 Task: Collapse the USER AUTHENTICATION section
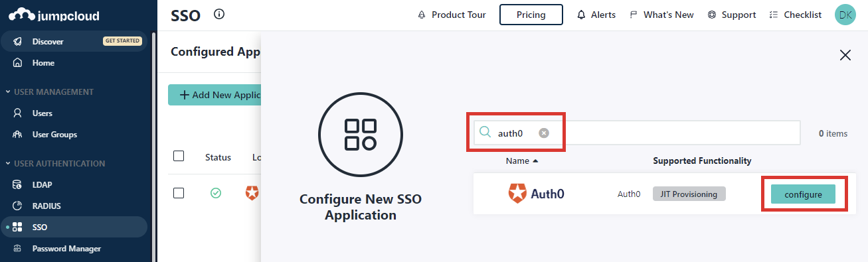pyautogui.click(x=55, y=164)
